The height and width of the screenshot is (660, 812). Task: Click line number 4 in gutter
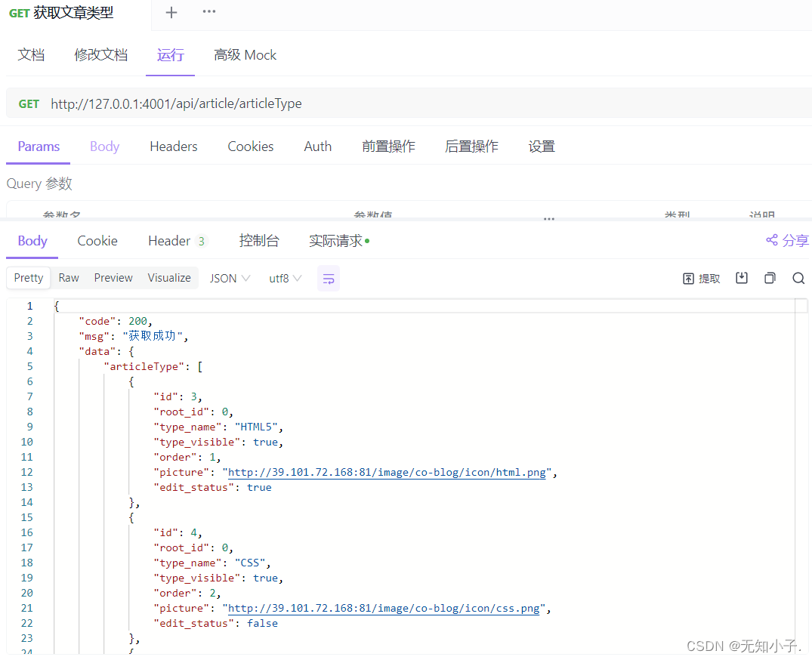29,351
